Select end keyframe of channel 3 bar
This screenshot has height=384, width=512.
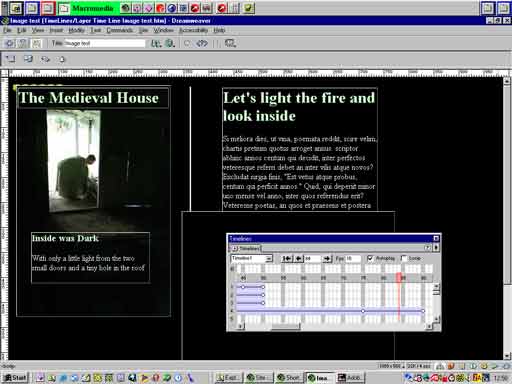(263, 303)
